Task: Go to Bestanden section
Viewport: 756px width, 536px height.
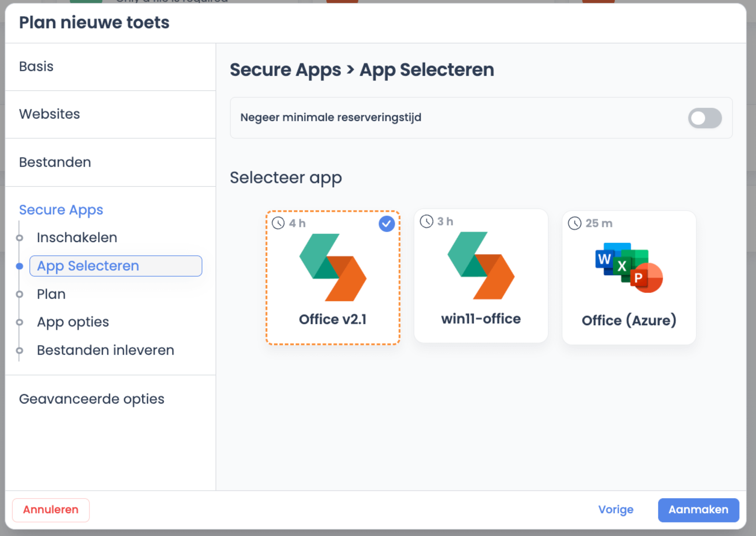Action: click(x=55, y=162)
